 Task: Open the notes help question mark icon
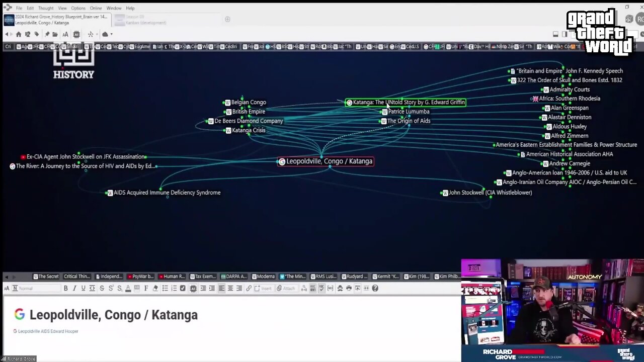tap(375, 288)
